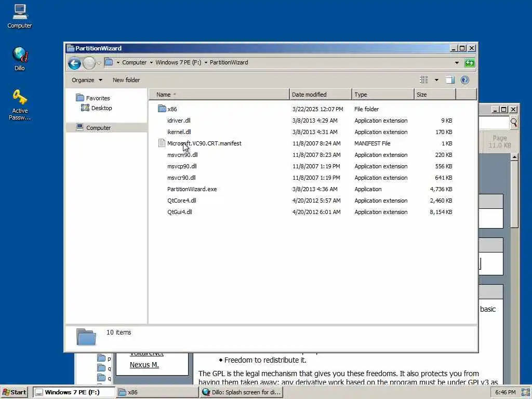Click the system tray icon beside clock
Screen dimensions: 532x399
(525, 392)
